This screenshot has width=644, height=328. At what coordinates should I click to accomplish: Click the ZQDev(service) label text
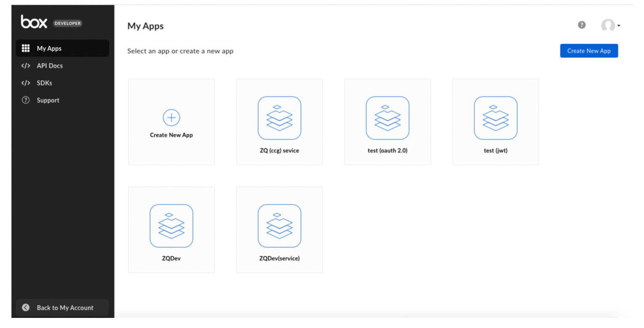click(x=279, y=258)
